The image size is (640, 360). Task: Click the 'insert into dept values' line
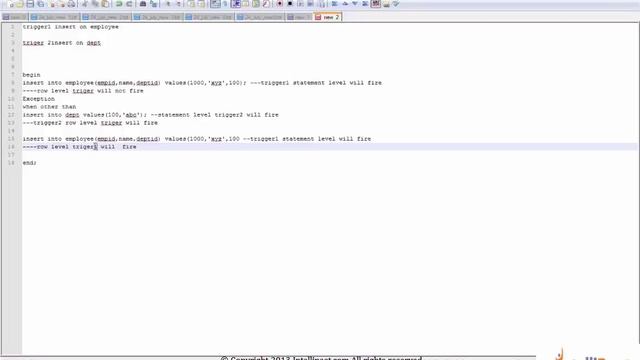151,115
